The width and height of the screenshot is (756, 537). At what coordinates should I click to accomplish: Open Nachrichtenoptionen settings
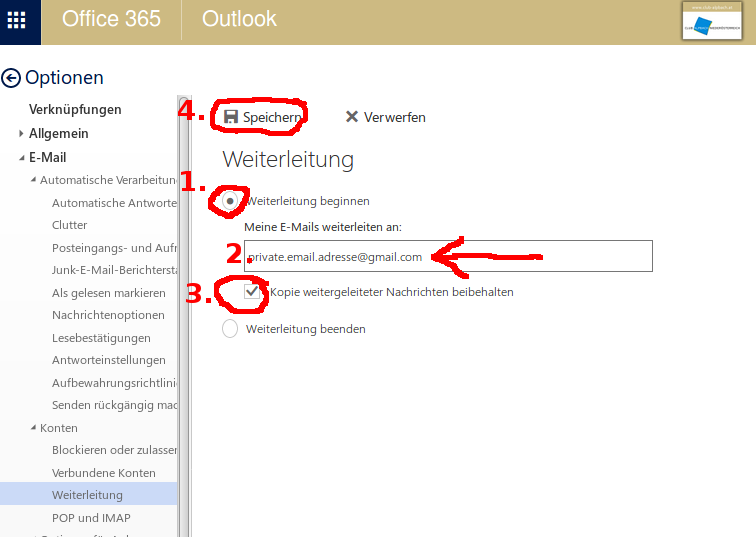point(108,315)
